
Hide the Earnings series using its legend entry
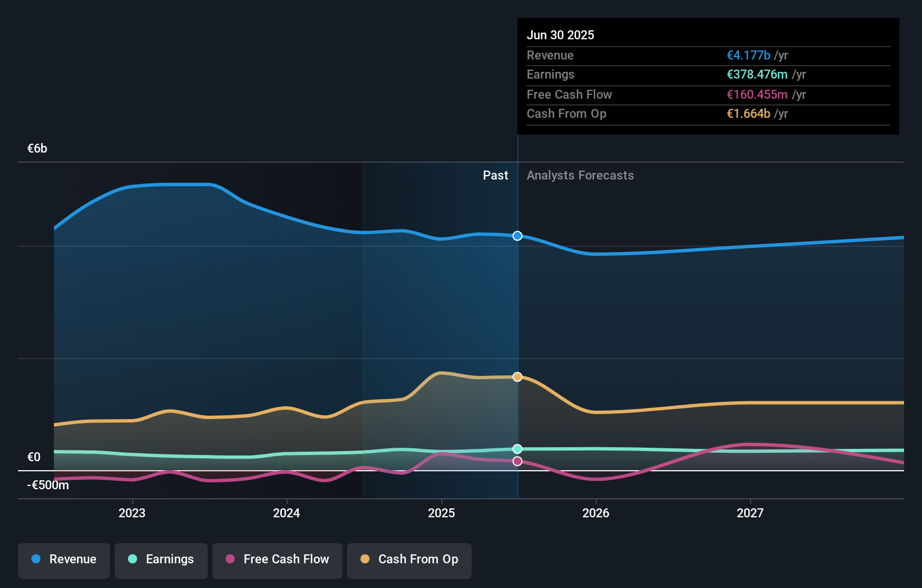161,559
